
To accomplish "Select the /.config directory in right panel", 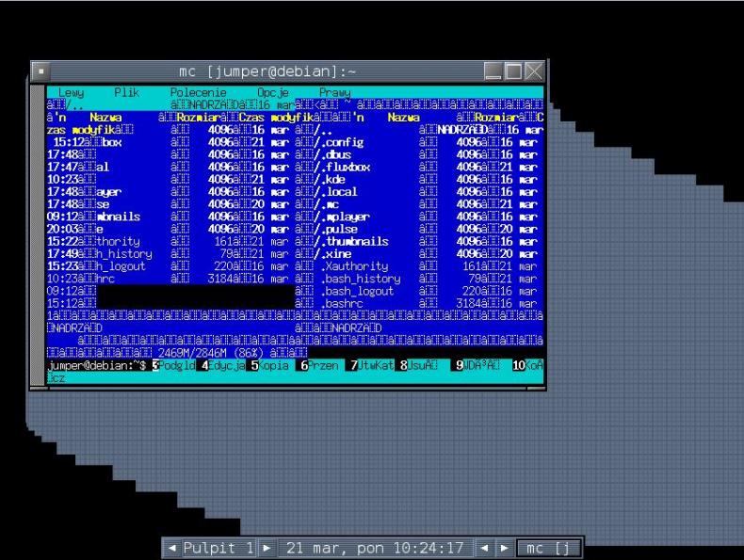I will tap(347, 142).
